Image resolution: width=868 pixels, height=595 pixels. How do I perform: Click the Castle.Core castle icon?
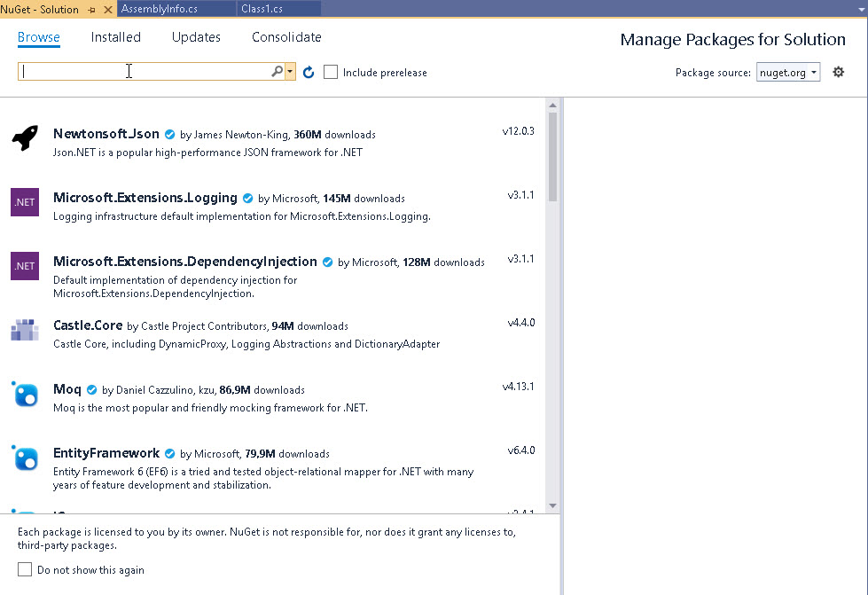25,330
